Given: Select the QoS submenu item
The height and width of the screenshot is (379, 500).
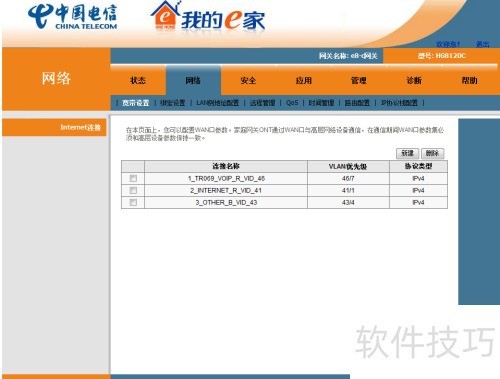Looking at the screenshot, I should [x=292, y=103].
